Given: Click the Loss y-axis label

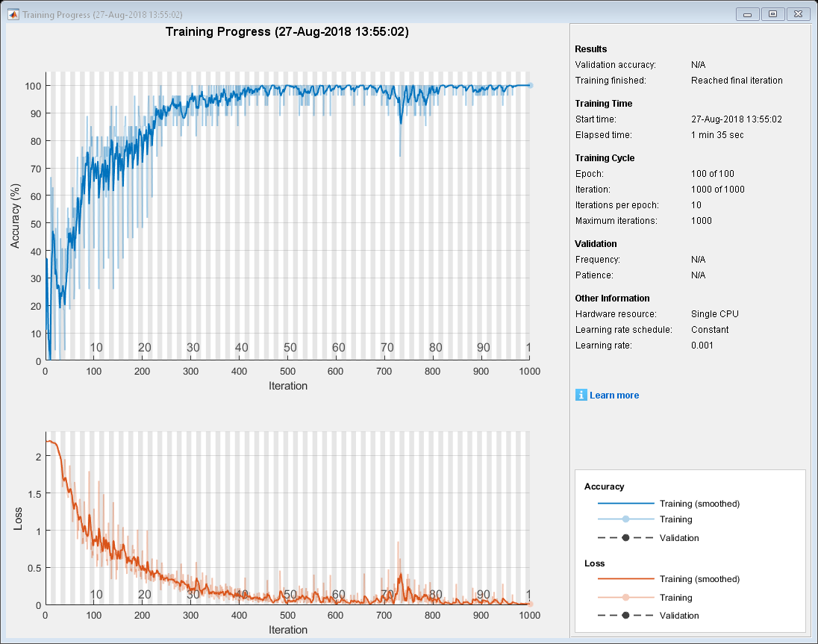Looking at the screenshot, I should coord(18,519).
